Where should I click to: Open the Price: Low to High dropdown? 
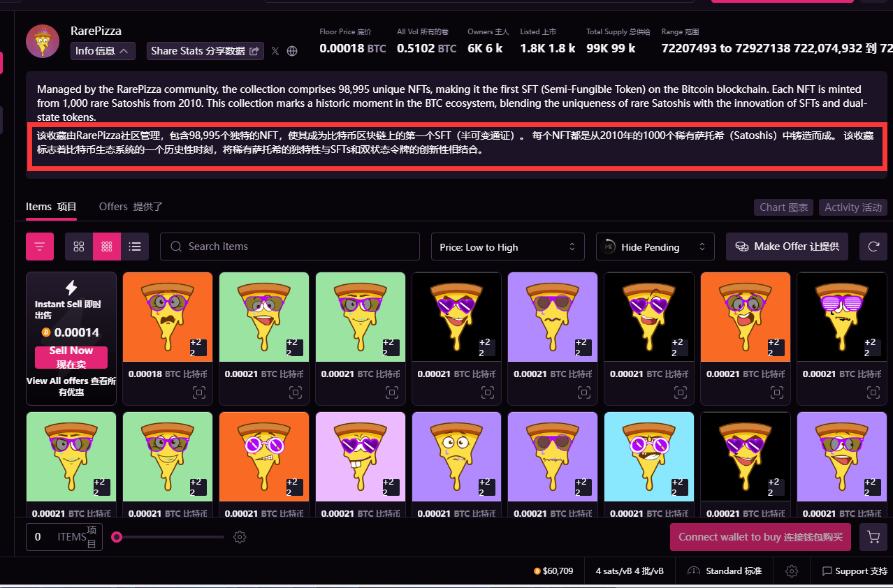507,247
